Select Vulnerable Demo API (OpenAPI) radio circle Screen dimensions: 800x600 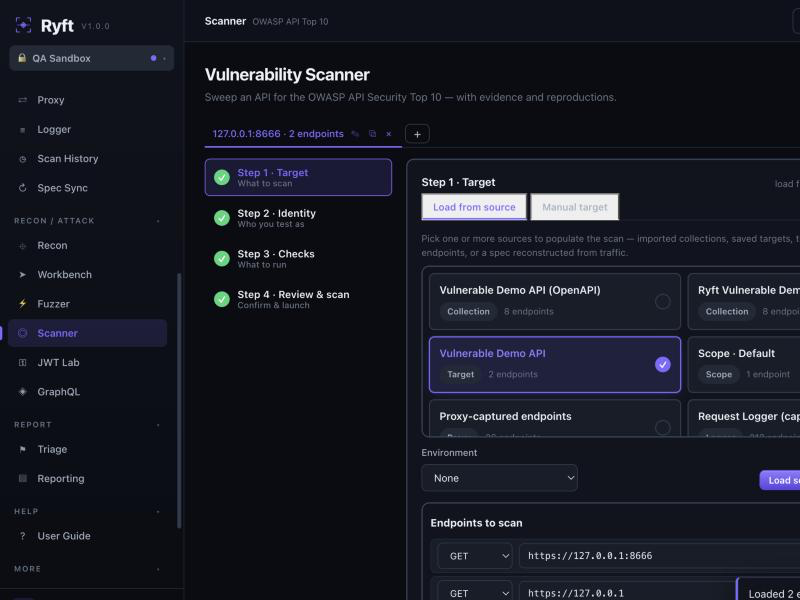tap(663, 302)
